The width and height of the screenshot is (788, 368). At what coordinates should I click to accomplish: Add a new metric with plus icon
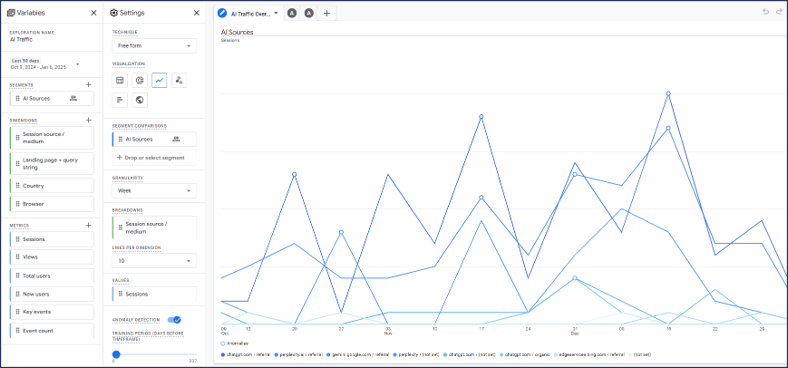(88, 225)
